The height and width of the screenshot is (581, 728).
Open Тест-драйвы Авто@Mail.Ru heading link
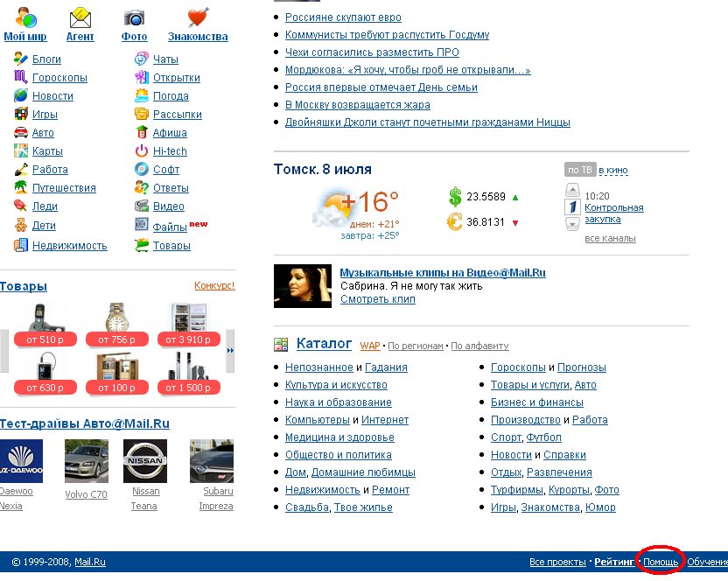pyautogui.click(x=85, y=423)
